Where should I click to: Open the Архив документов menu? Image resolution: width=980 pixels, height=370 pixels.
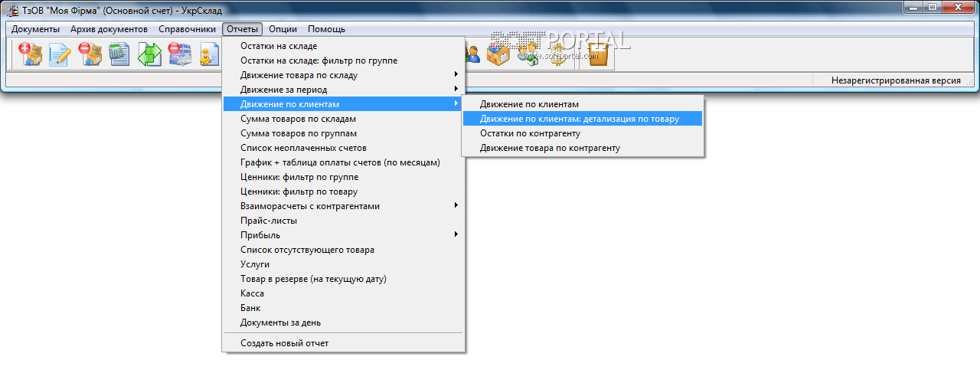109,29
